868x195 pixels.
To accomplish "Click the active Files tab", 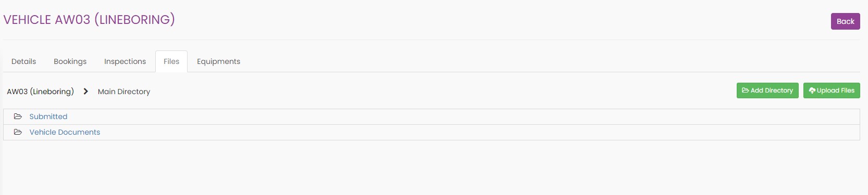I will click(x=171, y=61).
